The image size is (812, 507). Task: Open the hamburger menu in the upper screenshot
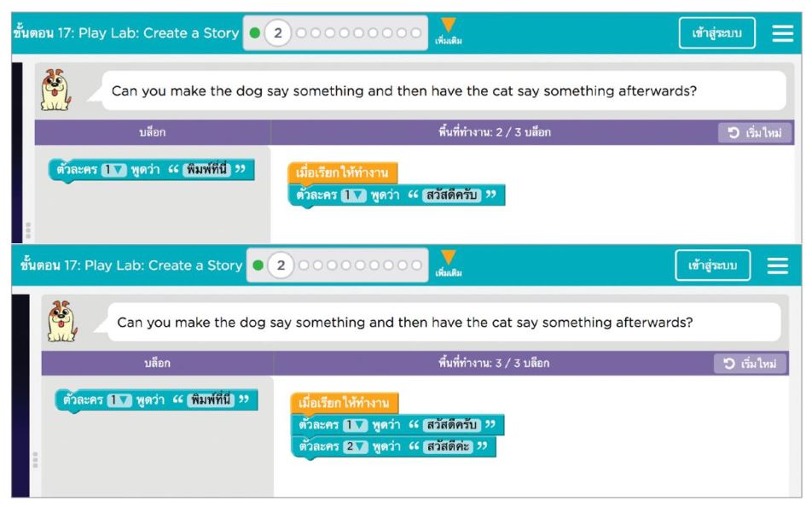782,33
